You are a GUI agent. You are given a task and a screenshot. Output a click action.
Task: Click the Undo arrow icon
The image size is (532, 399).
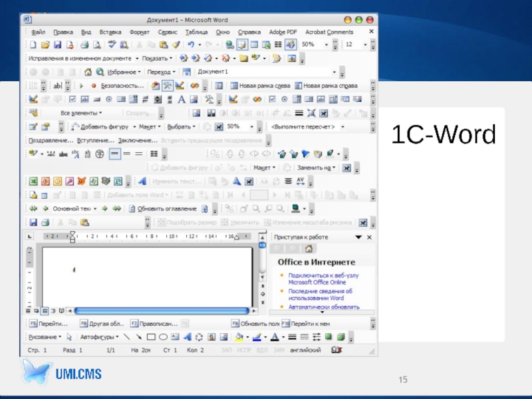191,45
